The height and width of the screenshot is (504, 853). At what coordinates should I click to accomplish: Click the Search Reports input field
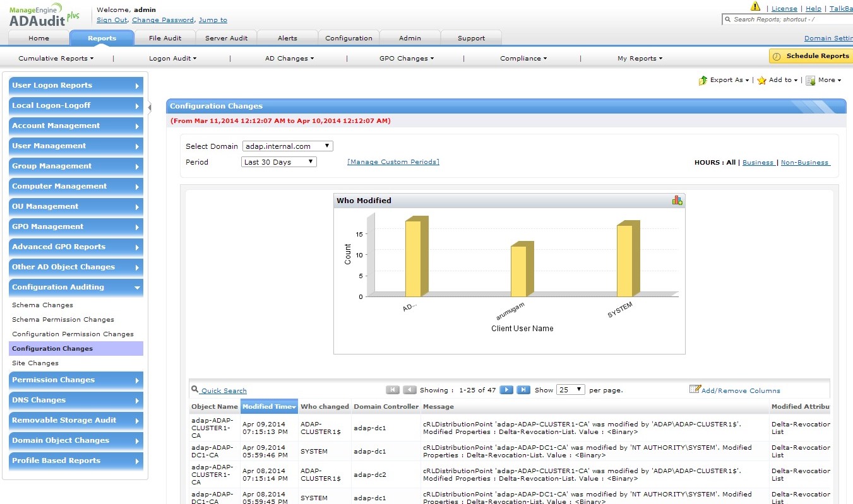(x=789, y=20)
